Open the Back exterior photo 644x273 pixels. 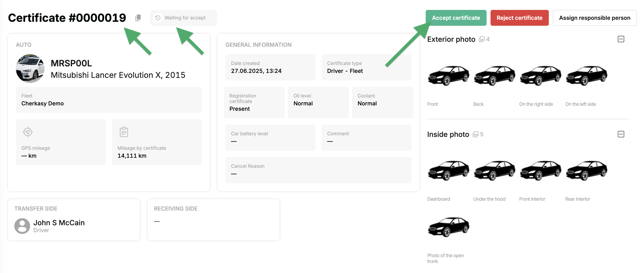point(494,76)
